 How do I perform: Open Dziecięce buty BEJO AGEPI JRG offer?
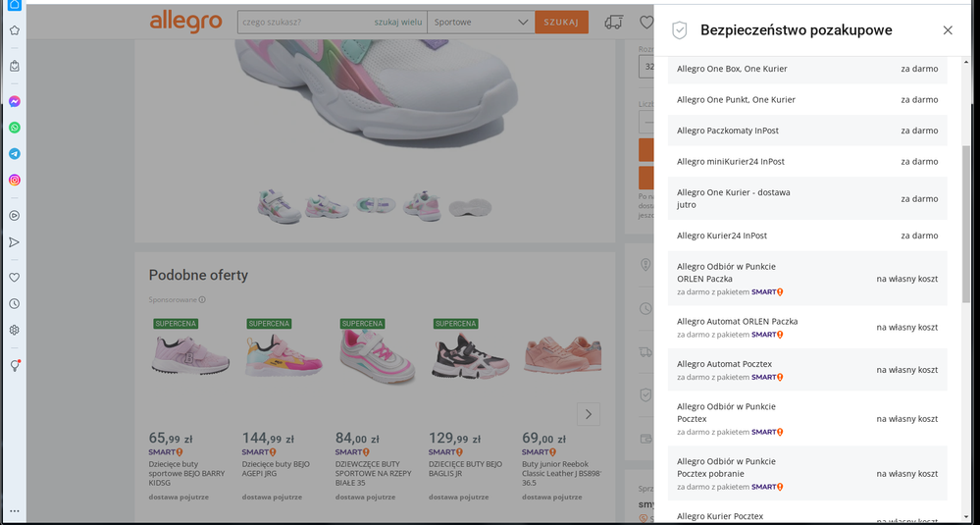276,469
